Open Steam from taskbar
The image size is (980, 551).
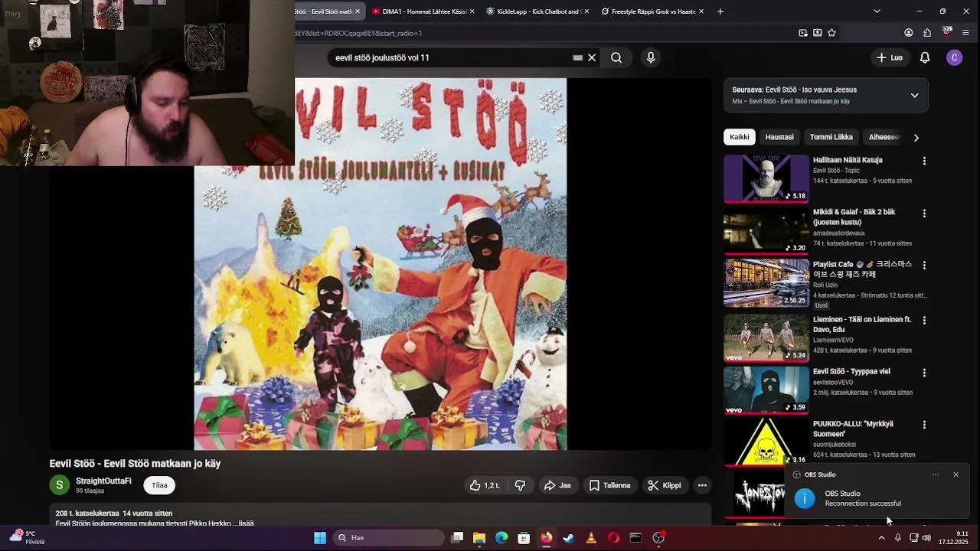click(x=568, y=538)
